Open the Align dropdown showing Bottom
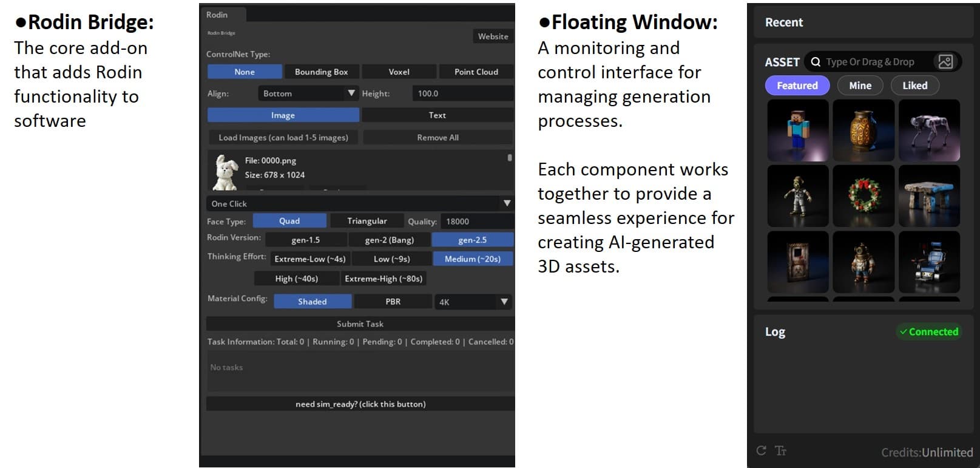Viewport: 980px width, 468px height. point(308,93)
